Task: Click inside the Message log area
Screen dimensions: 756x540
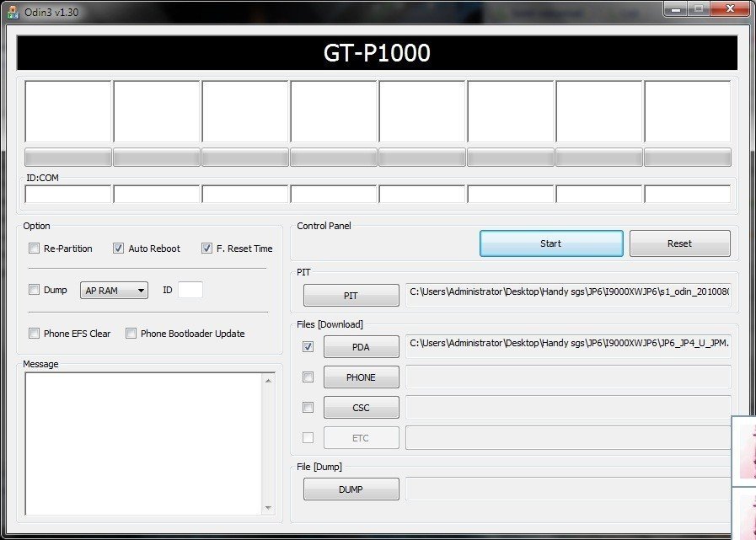Action: pyautogui.click(x=143, y=444)
